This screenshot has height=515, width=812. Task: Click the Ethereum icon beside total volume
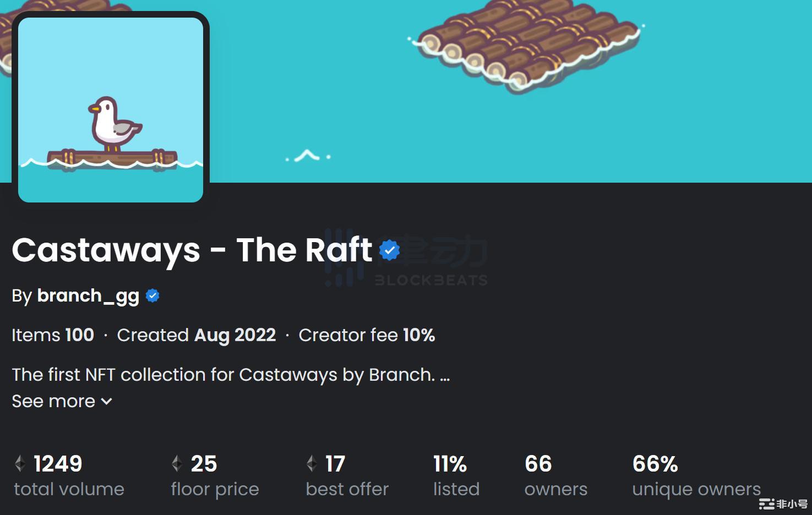20,464
